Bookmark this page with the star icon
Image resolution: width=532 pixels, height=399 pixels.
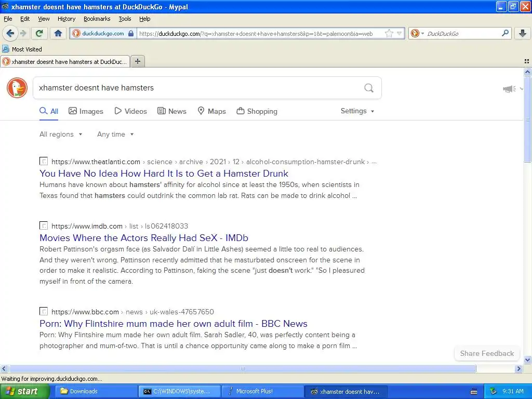389,33
